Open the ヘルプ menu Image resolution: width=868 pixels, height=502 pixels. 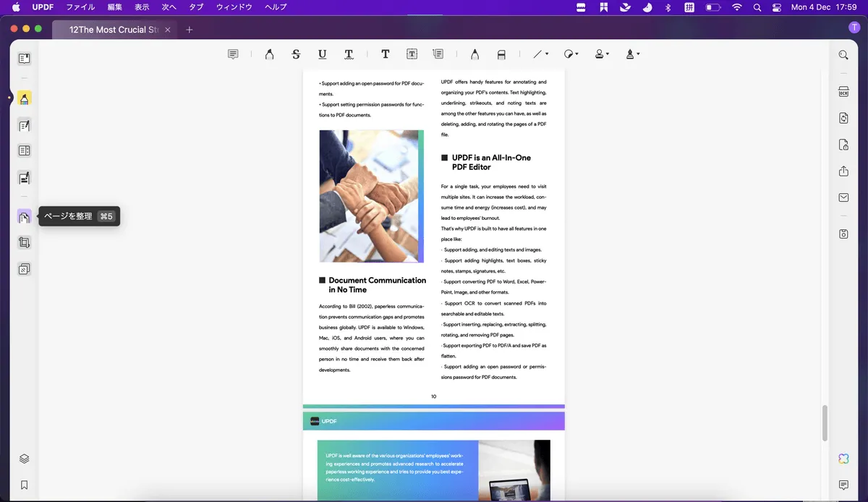pos(275,7)
